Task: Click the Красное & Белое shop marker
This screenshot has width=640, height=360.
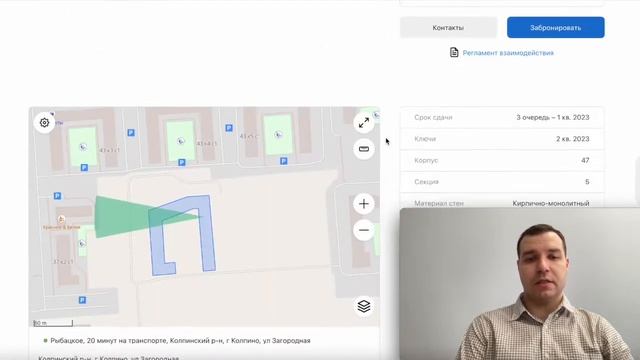Action: pyautogui.click(x=61, y=220)
